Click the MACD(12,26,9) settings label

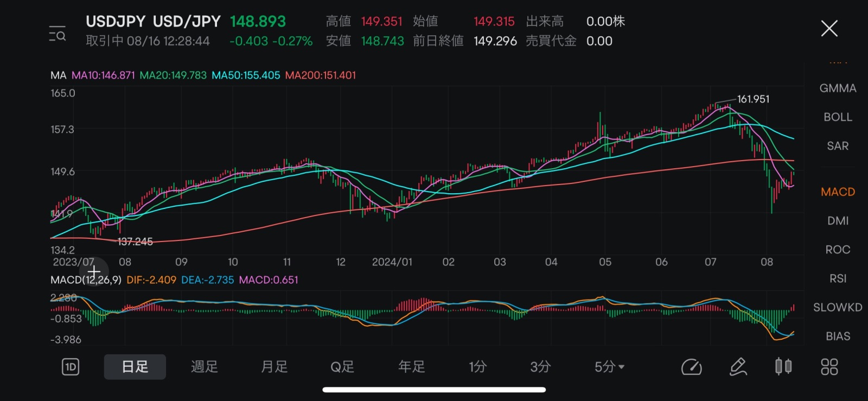pyautogui.click(x=86, y=280)
